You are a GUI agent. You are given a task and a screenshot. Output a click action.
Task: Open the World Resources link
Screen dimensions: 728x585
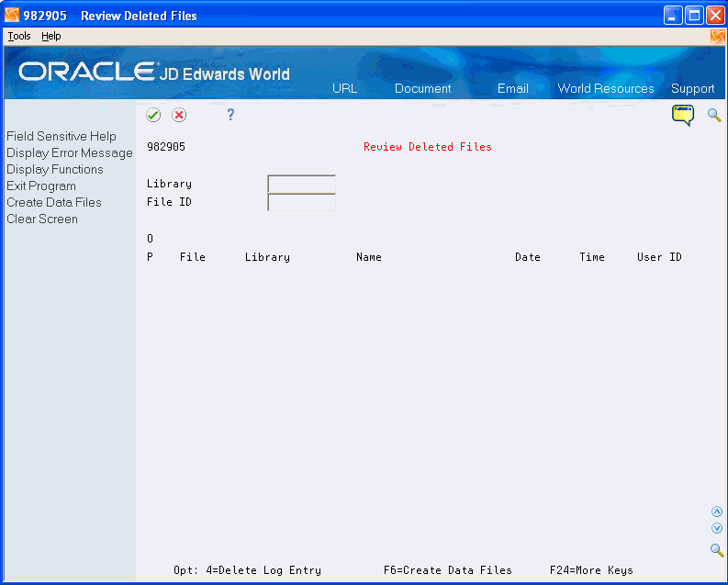tap(605, 88)
